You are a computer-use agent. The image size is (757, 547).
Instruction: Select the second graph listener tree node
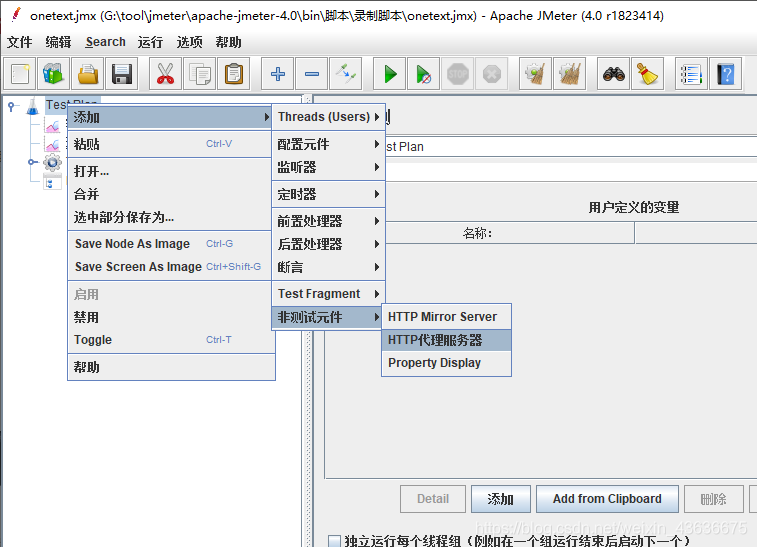53,144
